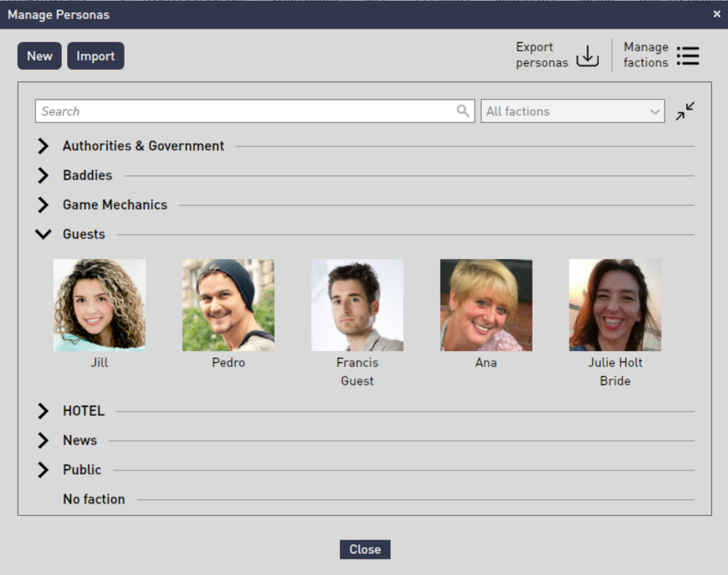728x575 pixels.
Task: Select Francis Guest's persona photo
Action: coord(357,305)
